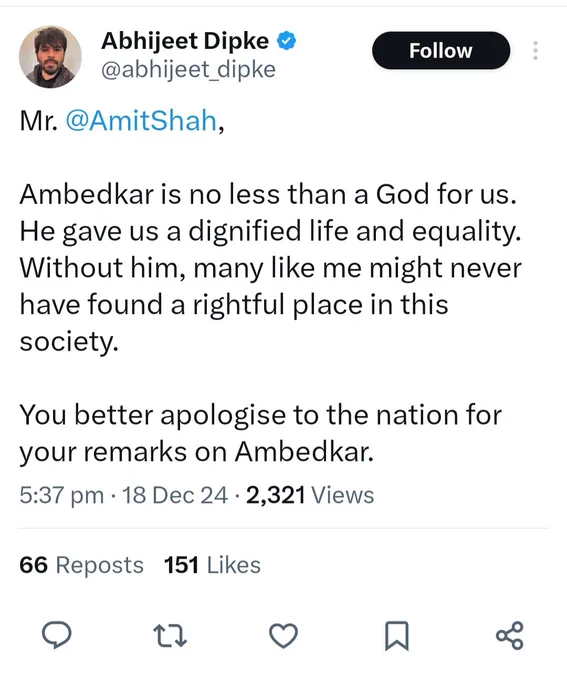
Task: Like the tweet with the heart icon
Action: (283, 635)
